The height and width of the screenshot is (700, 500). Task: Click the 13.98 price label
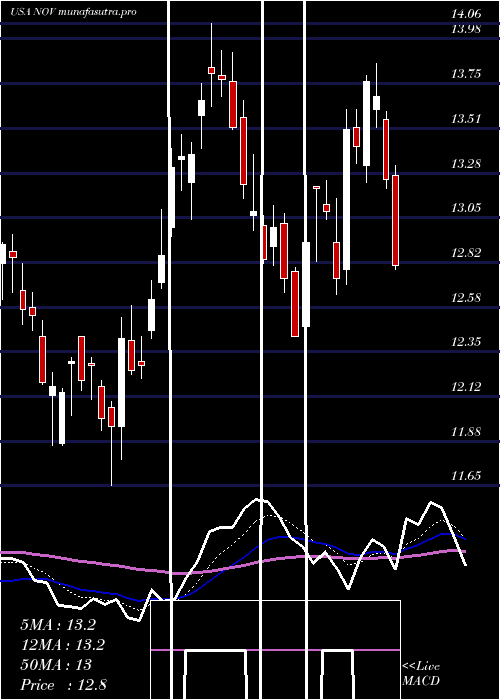[x=466, y=29]
